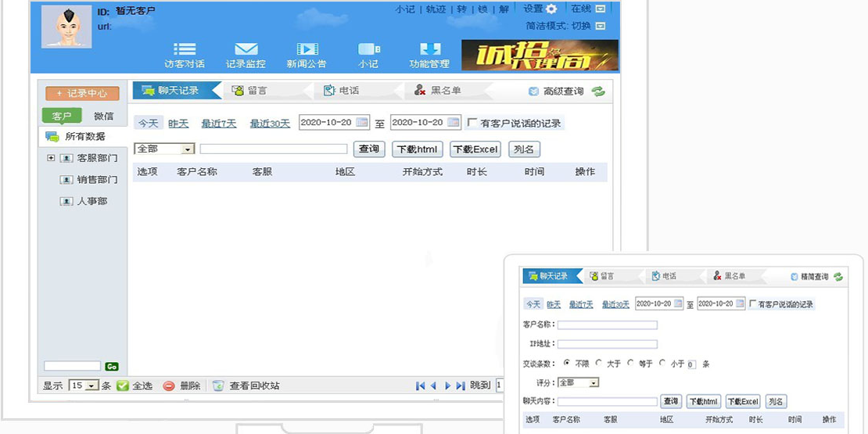Switch to 黑名单 tab in main window
Viewport: 868px width, 434px height.
pos(446,91)
